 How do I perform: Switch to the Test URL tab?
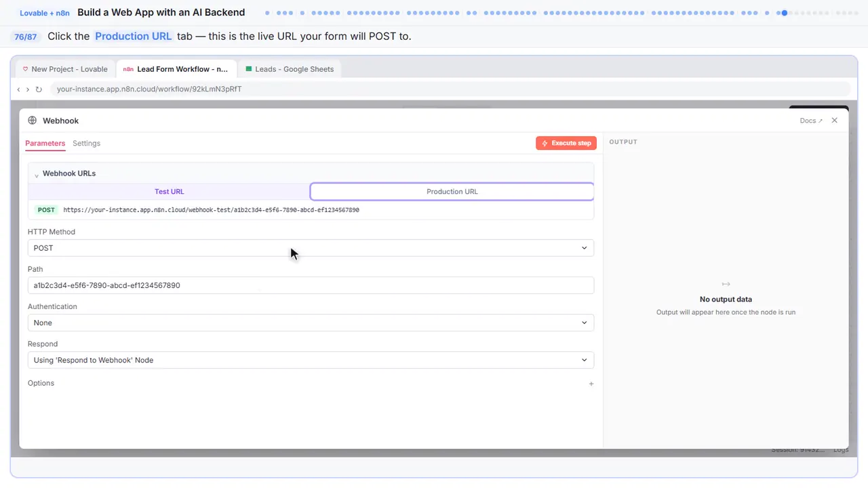(x=170, y=192)
